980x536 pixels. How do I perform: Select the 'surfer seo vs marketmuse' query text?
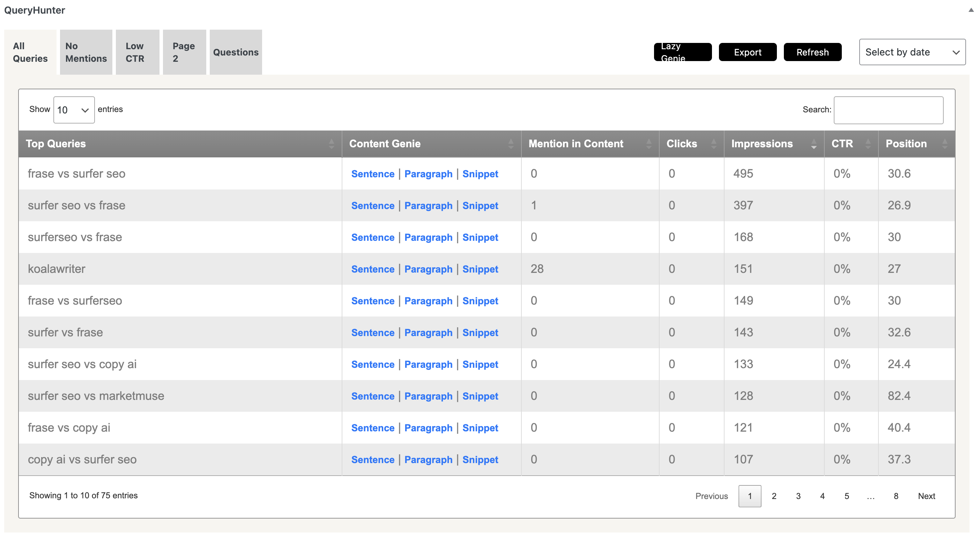pyautogui.click(x=96, y=396)
